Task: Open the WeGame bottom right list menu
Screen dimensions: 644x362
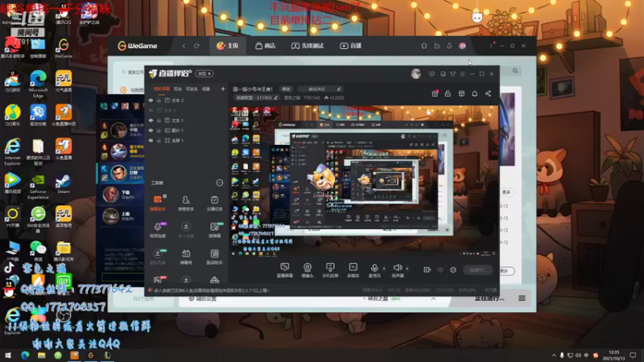Action: click(x=522, y=298)
